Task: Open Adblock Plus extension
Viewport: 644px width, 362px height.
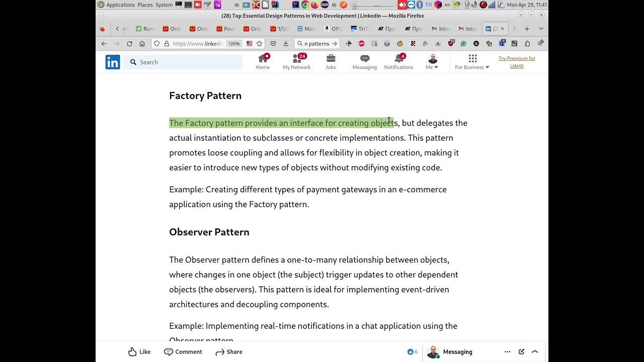Action: click(362, 44)
